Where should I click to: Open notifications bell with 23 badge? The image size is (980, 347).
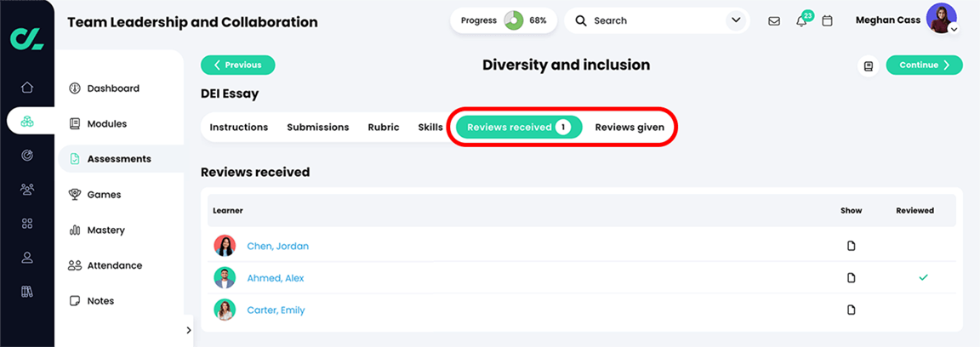(803, 20)
